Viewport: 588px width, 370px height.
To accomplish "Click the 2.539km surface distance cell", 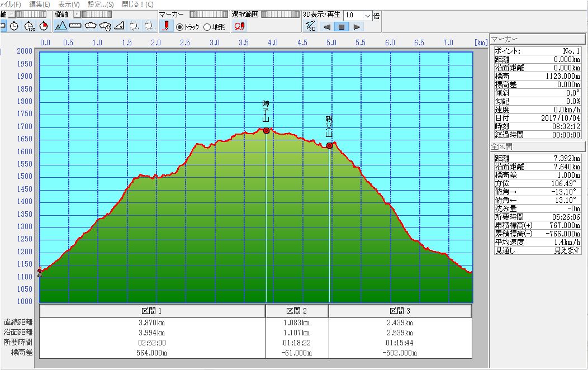I will [400, 333].
